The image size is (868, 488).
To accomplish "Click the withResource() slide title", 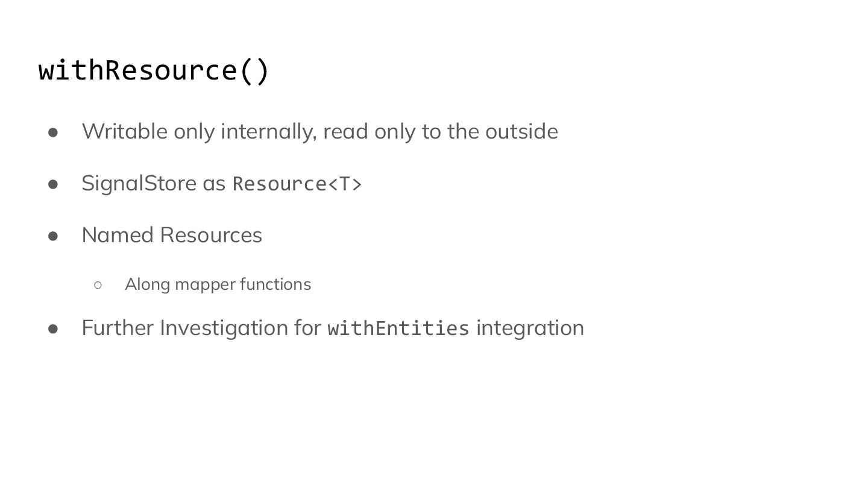I will pyautogui.click(x=154, y=70).
